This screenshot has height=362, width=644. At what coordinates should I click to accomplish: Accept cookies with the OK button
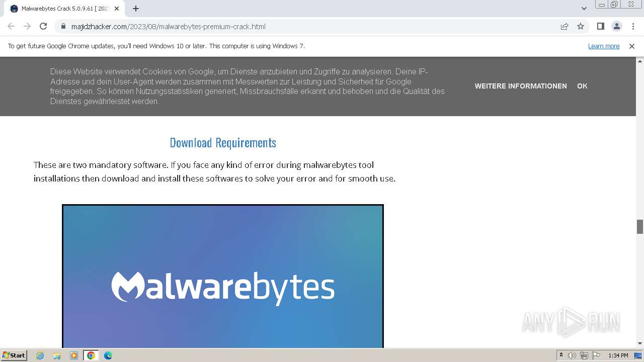pyautogui.click(x=582, y=86)
